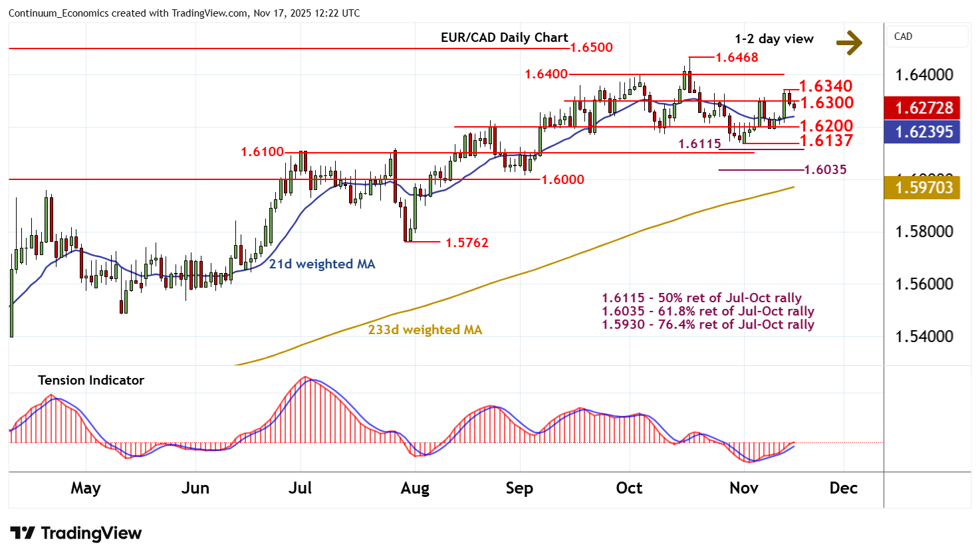Click the Continuum_Economics attribution header text
Viewport: 980px width, 558px height.
click(184, 13)
